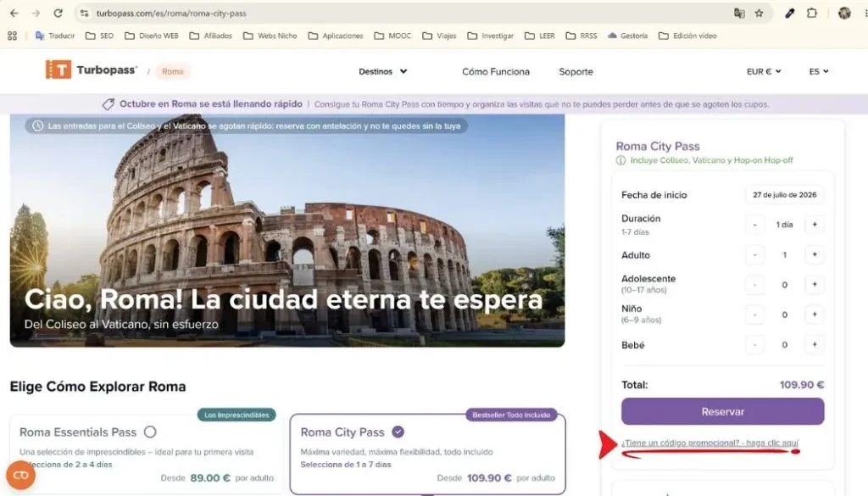Screen dimensions: 868x496
Task: Select the Roma City Pass radio button
Action: 398,432
